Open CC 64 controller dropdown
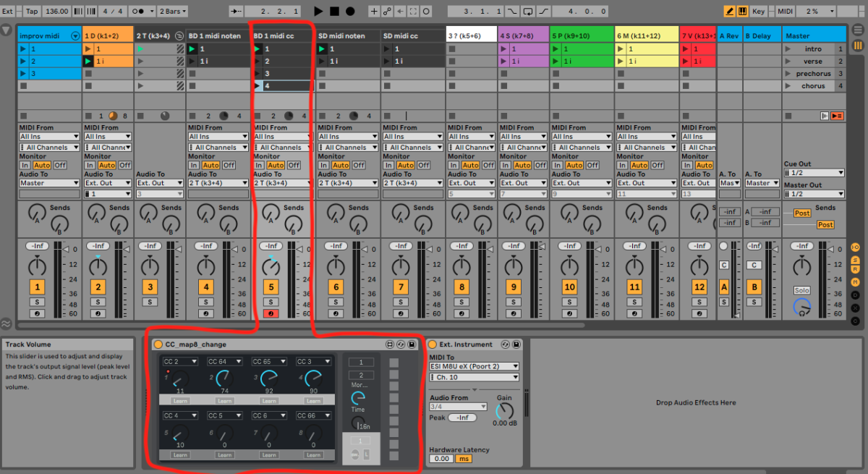The width and height of the screenshot is (868, 474). pyautogui.click(x=224, y=362)
